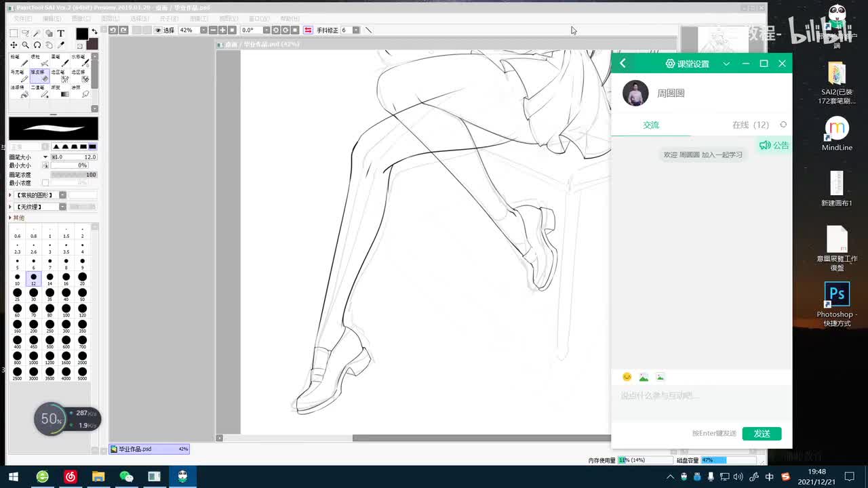Open the 42% zoom level dropdown
Screen dimensions: 868x488
click(204, 30)
